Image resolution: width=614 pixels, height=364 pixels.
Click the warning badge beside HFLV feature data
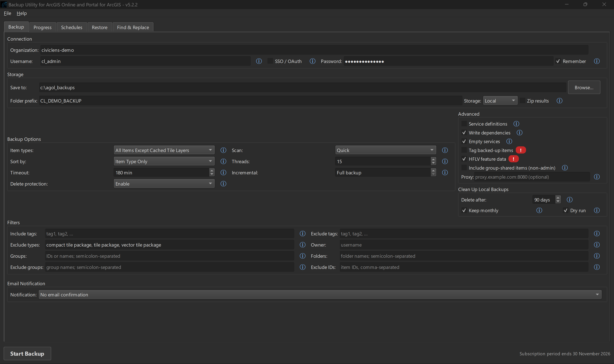(514, 159)
